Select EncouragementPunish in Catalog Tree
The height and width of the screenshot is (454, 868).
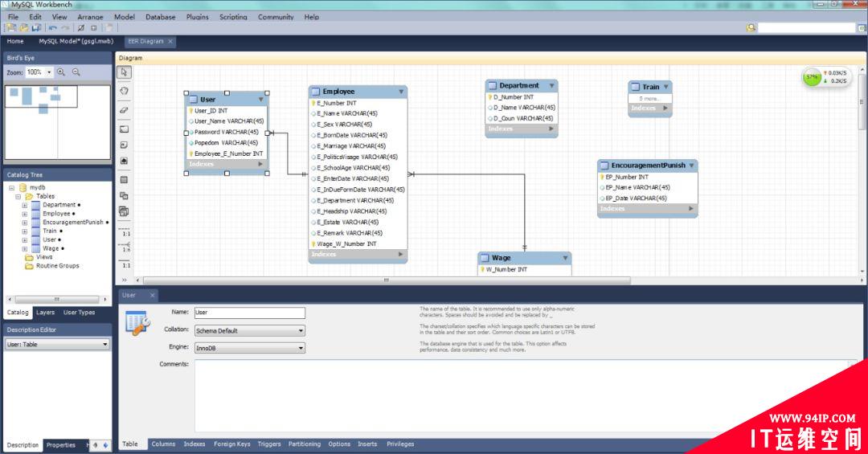click(72, 222)
